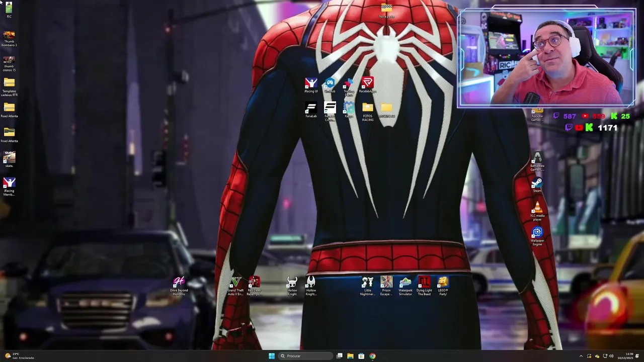Launch Waterpark Simulator shortcut
Viewport: 644px width, 362px height.
pyautogui.click(x=405, y=286)
